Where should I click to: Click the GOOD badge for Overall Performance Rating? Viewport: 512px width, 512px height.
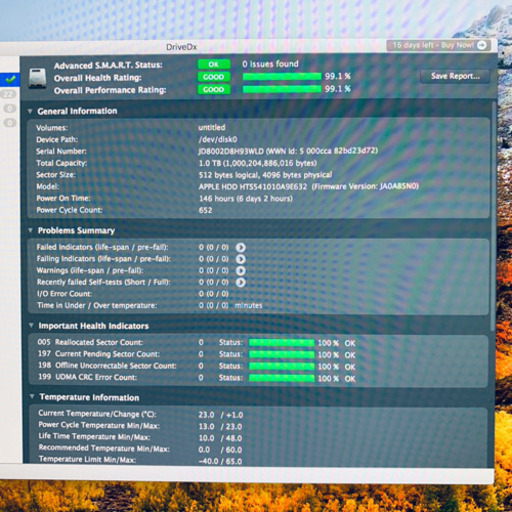click(x=214, y=89)
